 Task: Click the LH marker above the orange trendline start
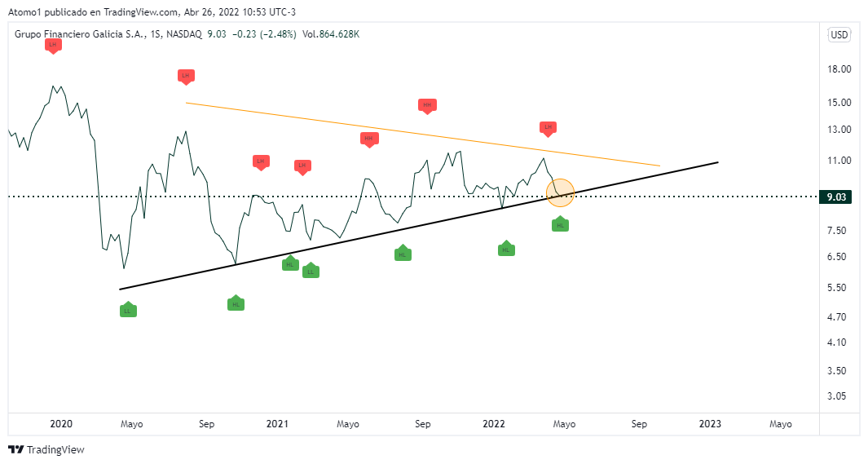[x=186, y=76]
